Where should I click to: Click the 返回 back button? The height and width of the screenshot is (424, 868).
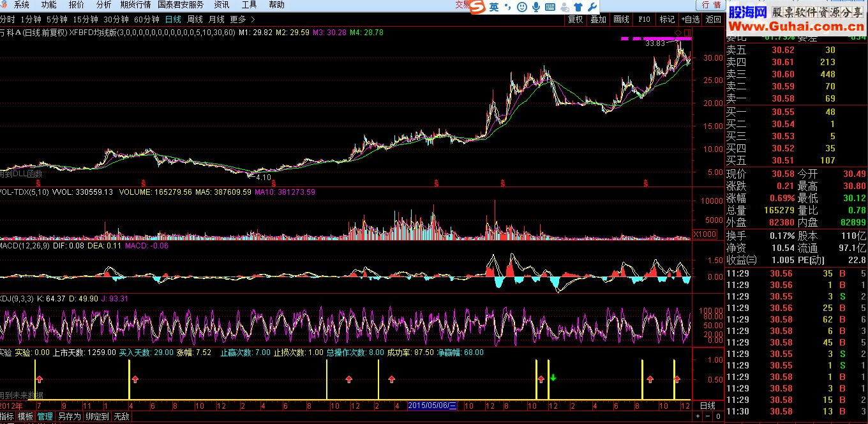[x=714, y=20]
